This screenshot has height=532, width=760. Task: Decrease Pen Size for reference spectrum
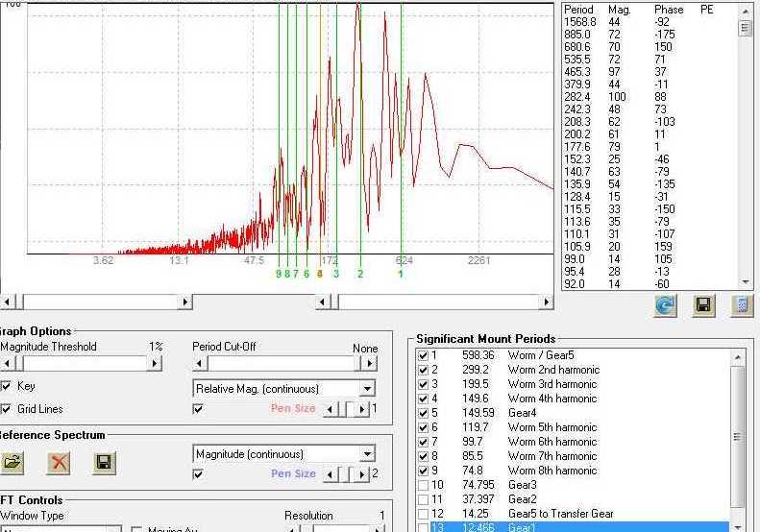click(x=331, y=474)
